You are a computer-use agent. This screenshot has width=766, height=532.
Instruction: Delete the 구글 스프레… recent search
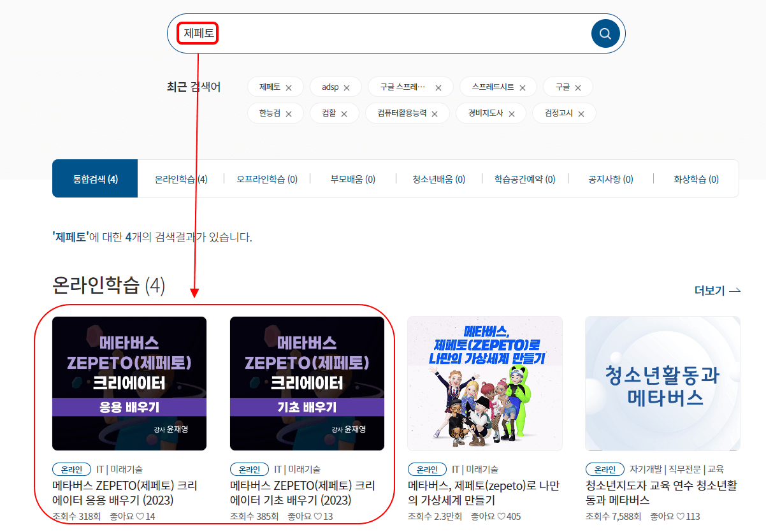pos(438,88)
